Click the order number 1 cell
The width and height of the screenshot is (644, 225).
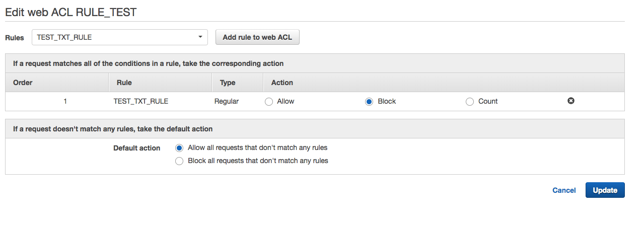coord(65,101)
